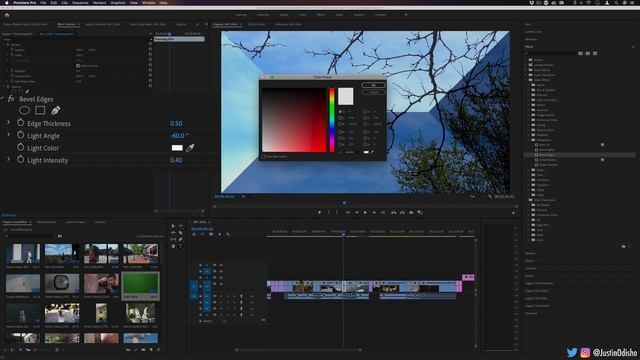Viewport: 640px width, 360px height.
Task: Click the Edge Thickness value 0.50
Action: [x=176, y=123]
